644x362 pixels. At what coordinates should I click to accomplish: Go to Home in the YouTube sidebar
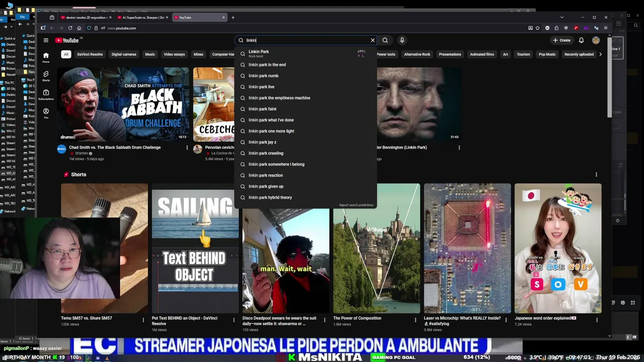[x=46, y=57]
